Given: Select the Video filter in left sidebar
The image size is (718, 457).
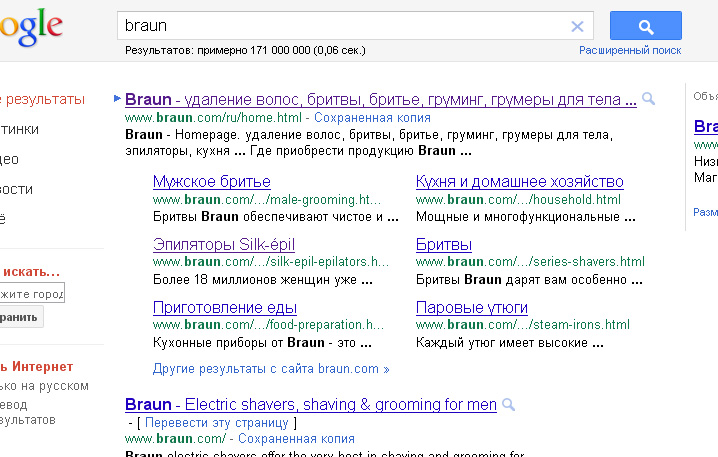Looking at the screenshot, I should [x=9, y=159].
